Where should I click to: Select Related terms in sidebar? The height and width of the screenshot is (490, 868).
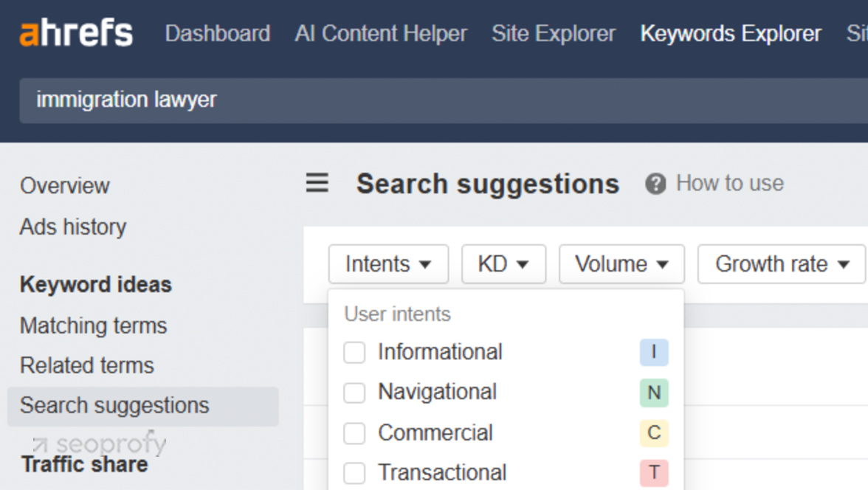87,365
